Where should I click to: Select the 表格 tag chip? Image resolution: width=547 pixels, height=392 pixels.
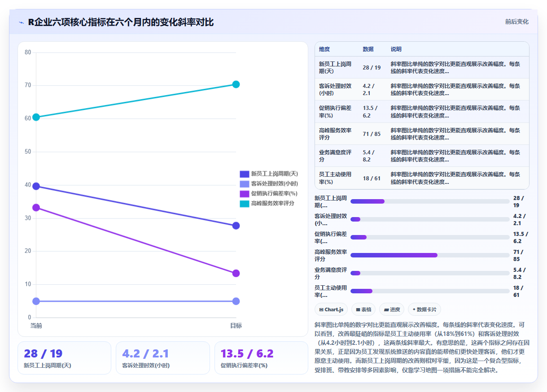tap(363, 309)
